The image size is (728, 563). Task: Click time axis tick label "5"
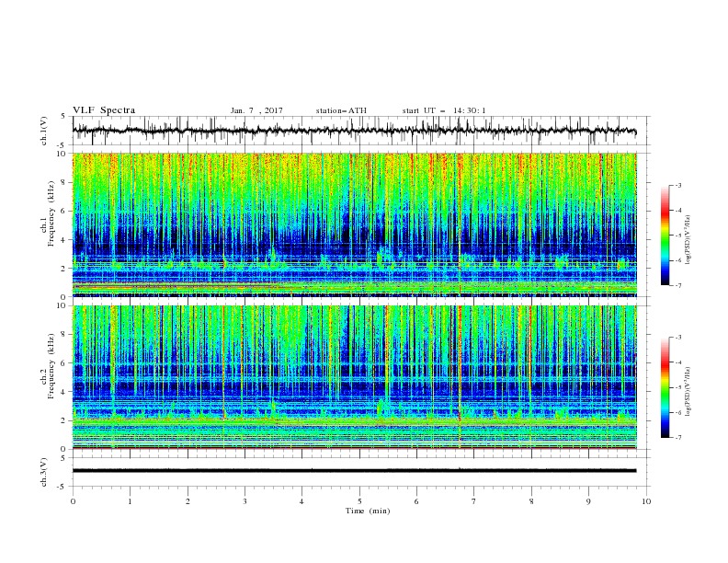coord(359,501)
